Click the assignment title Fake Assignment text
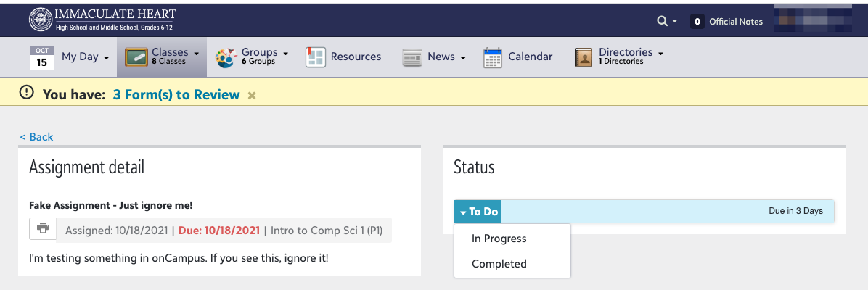 (x=111, y=205)
